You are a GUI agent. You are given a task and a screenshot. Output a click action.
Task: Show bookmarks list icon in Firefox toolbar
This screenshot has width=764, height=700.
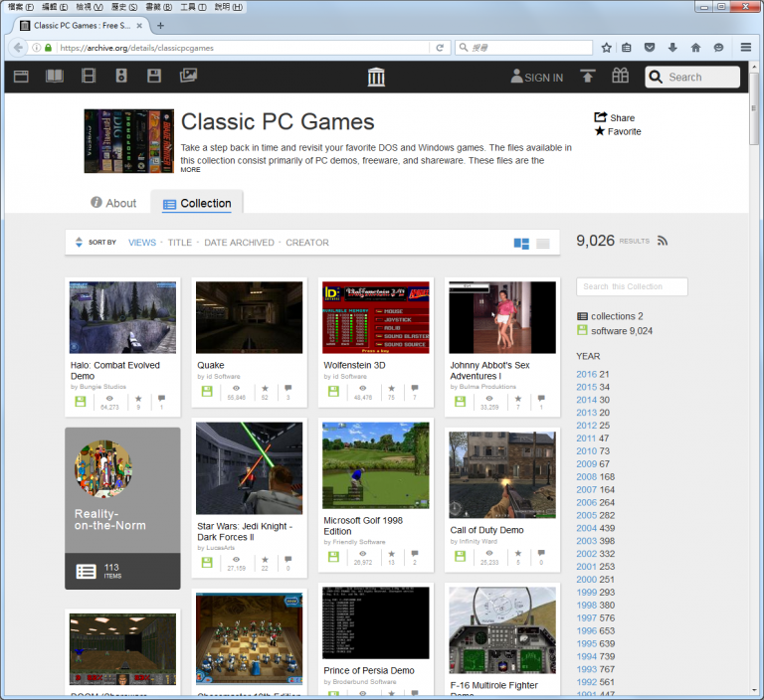click(x=627, y=48)
